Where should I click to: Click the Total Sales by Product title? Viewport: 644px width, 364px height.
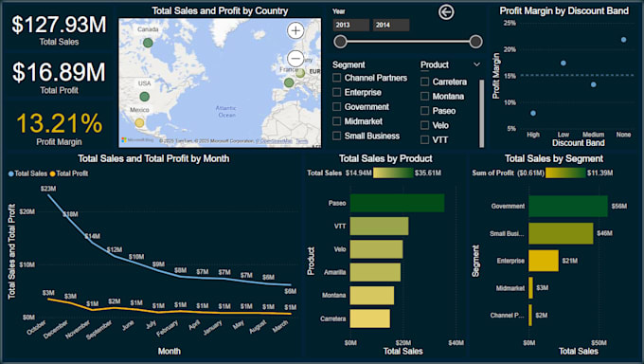pos(385,158)
